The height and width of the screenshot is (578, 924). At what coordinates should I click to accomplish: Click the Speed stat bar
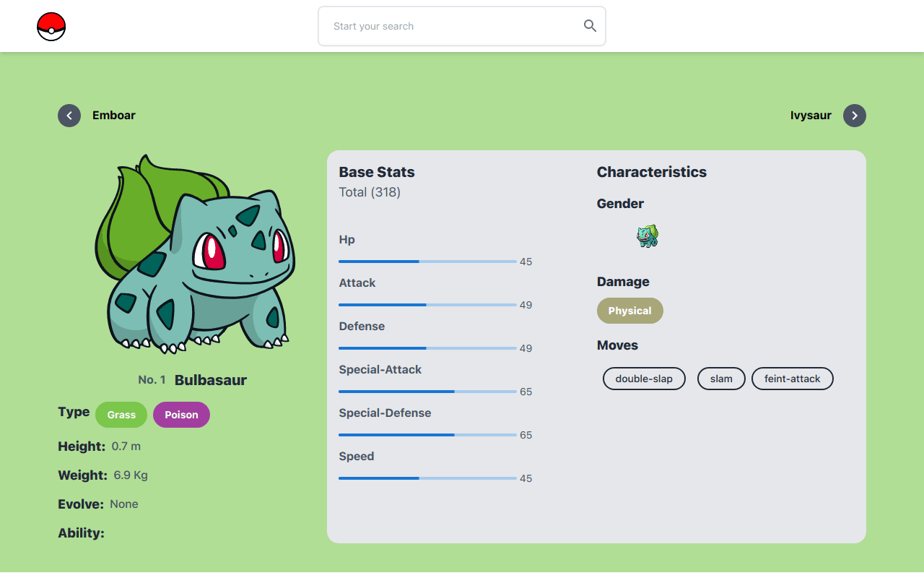point(427,478)
